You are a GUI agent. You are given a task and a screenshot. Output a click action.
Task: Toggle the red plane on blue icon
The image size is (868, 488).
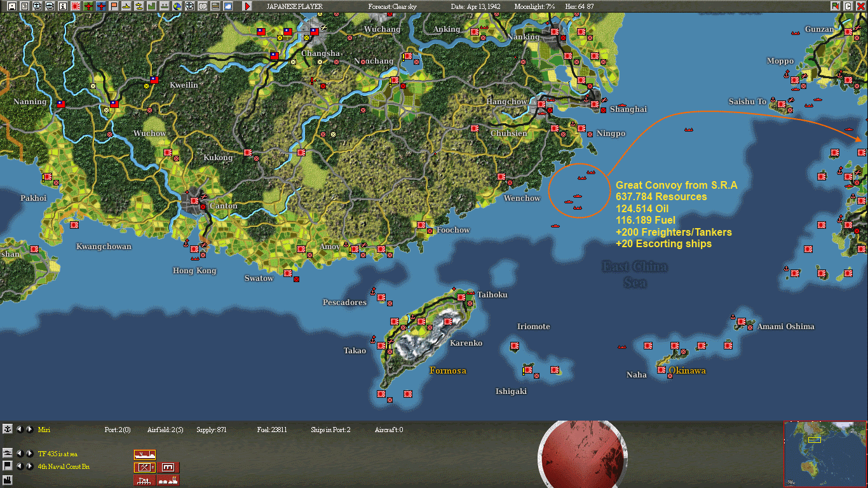101,6
